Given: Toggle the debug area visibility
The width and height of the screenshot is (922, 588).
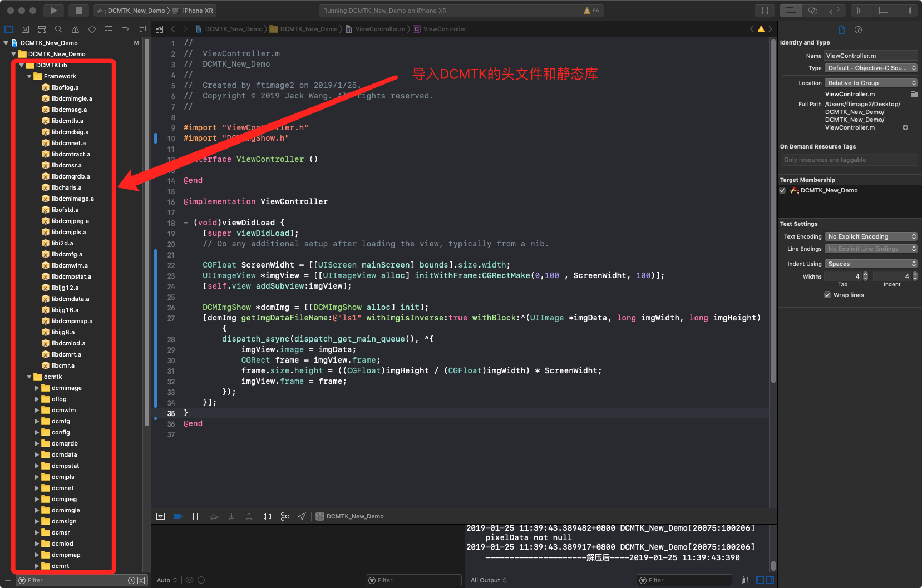Looking at the screenshot, I should click(x=884, y=11).
